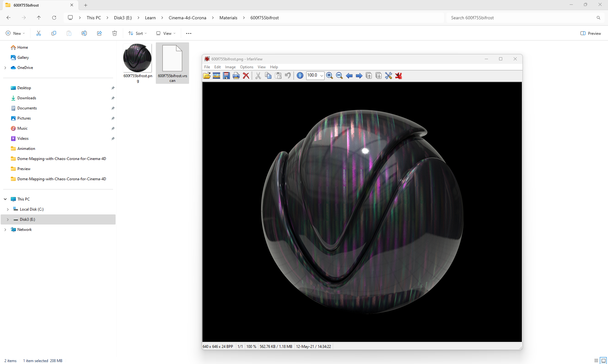Switch to large thumbnails view in status bar
Image resolution: width=608 pixels, height=364 pixels.
coord(604,361)
